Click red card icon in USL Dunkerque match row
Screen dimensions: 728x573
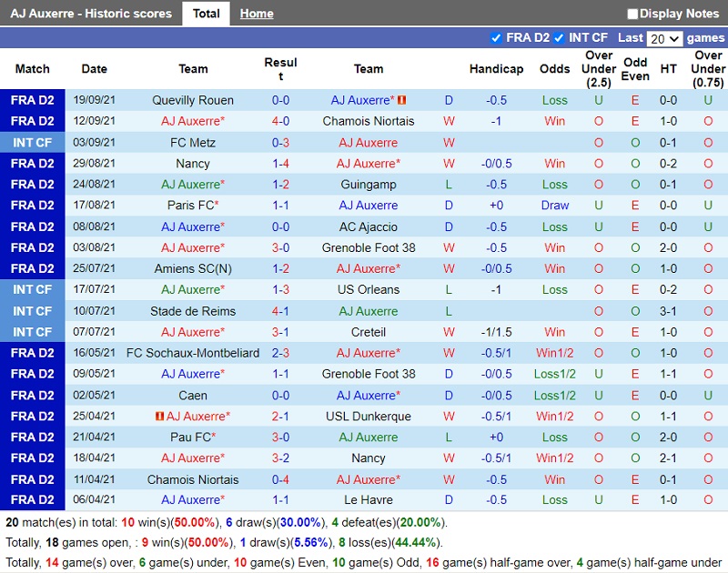pos(158,416)
